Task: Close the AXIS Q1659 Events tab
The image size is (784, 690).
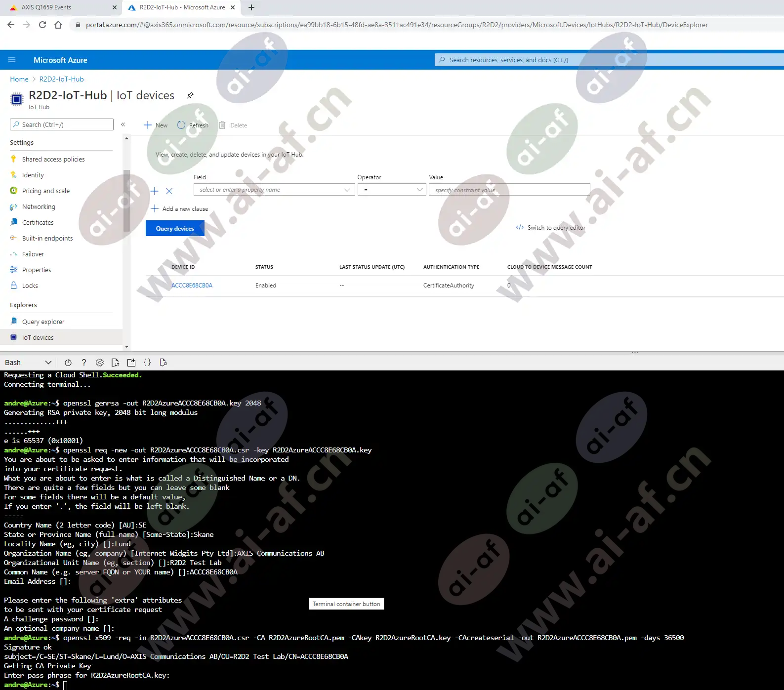Action: (115, 7)
